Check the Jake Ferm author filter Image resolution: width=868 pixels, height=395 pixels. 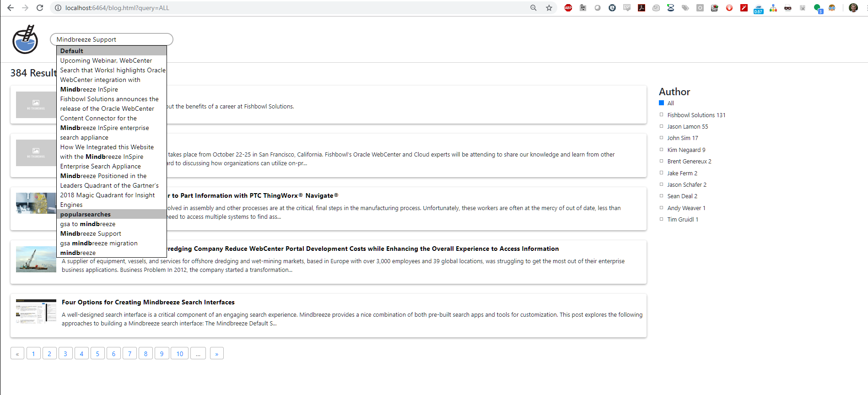point(661,173)
